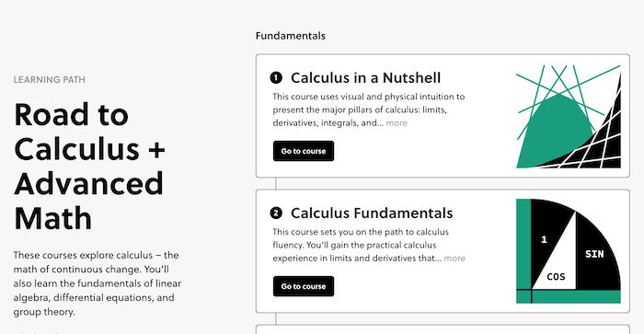644x334 pixels.
Task: Click the Road to Calculus + Advanced Math heading
Action: tap(89, 167)
